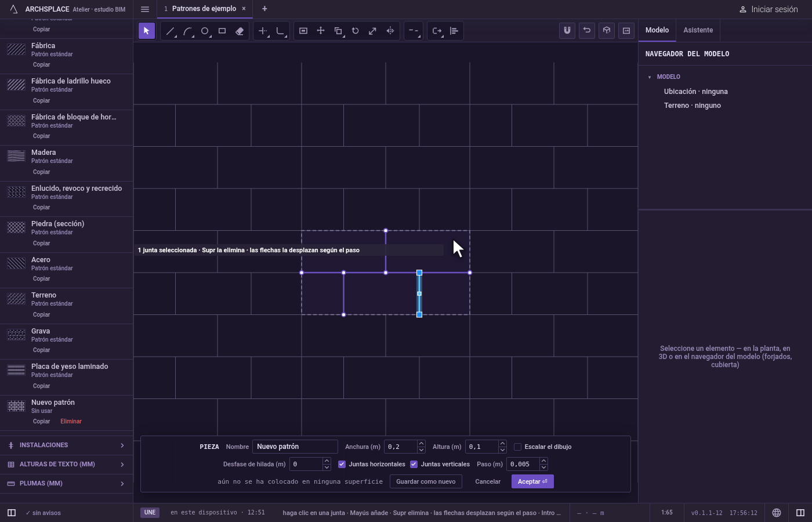Click the globe language icon
812x522 pixels.
777,513
